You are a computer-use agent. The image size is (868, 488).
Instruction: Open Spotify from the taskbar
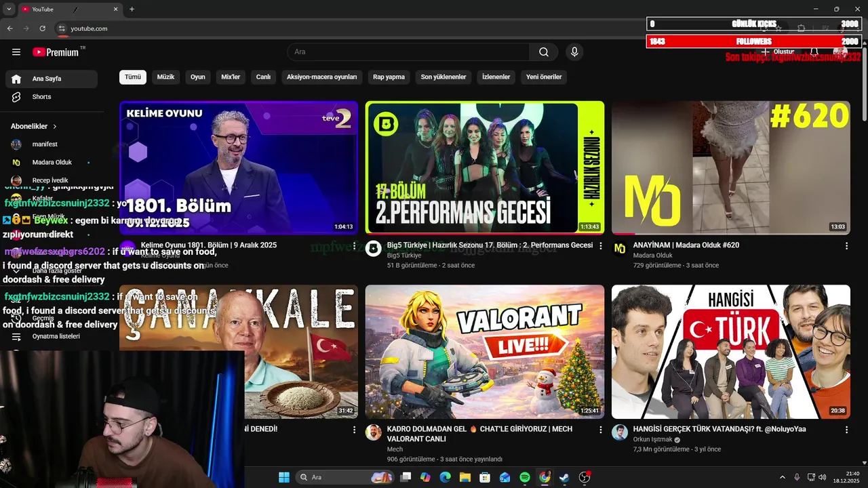coord(525,477)
